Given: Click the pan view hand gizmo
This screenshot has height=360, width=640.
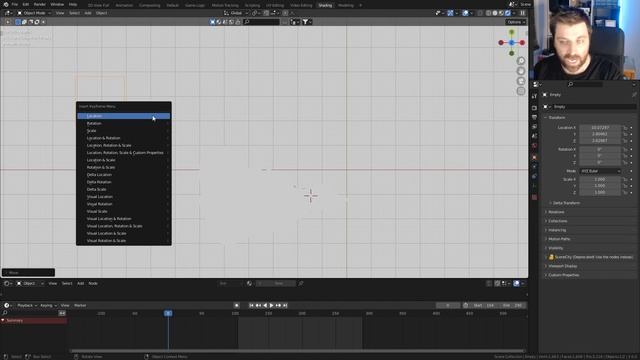Looking at the screenshot, I should click(x=521, y=71).
